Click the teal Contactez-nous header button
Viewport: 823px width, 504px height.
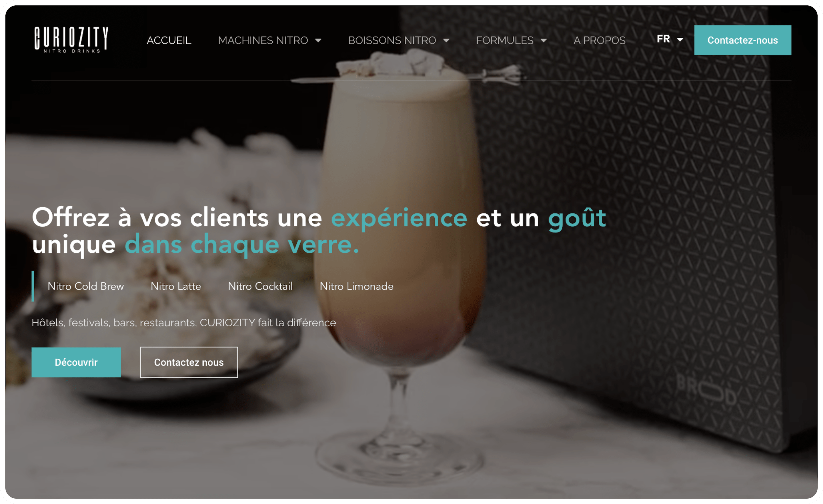point(742,40)
